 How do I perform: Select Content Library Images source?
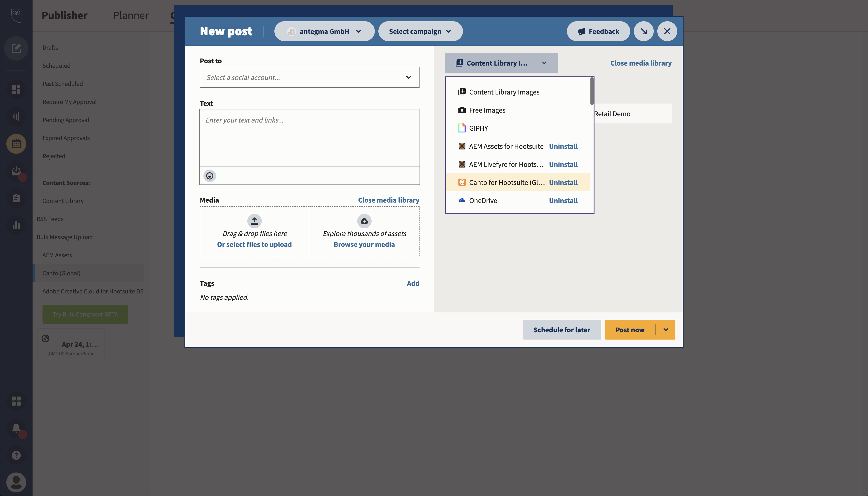coord(518,92)
